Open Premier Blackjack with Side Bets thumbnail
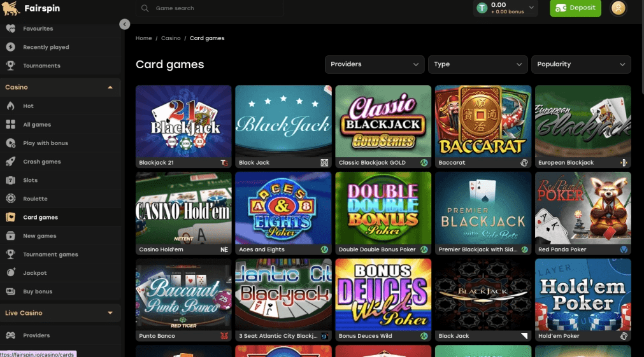Screen dimensions: 644x357 click(483, 208)
